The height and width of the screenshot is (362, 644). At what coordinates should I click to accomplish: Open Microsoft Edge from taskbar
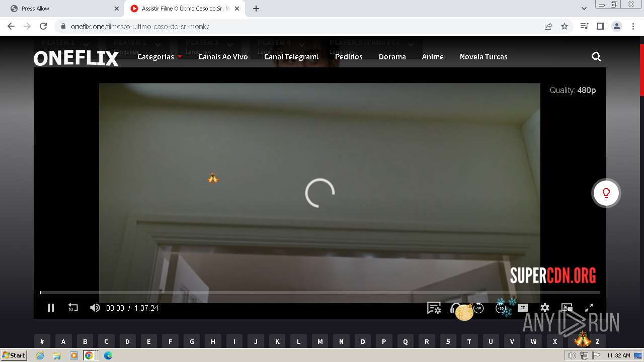point(108,355)
